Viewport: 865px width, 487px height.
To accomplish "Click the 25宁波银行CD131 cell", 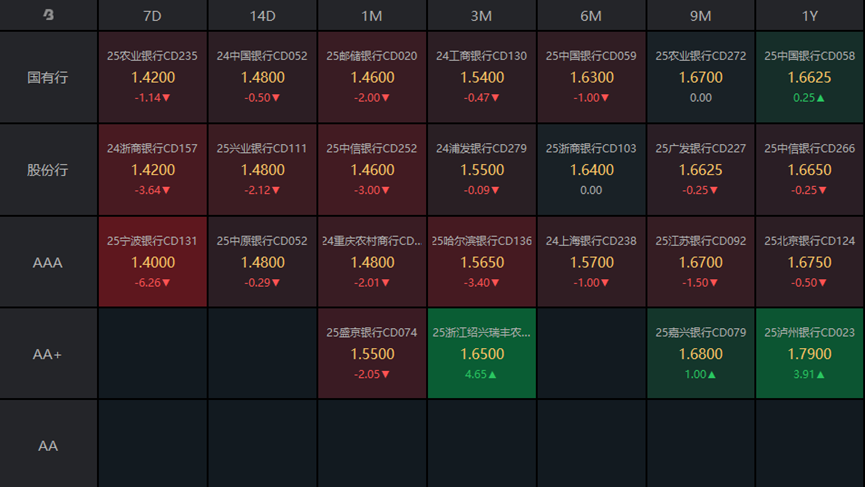I will (x=153, y=262).
